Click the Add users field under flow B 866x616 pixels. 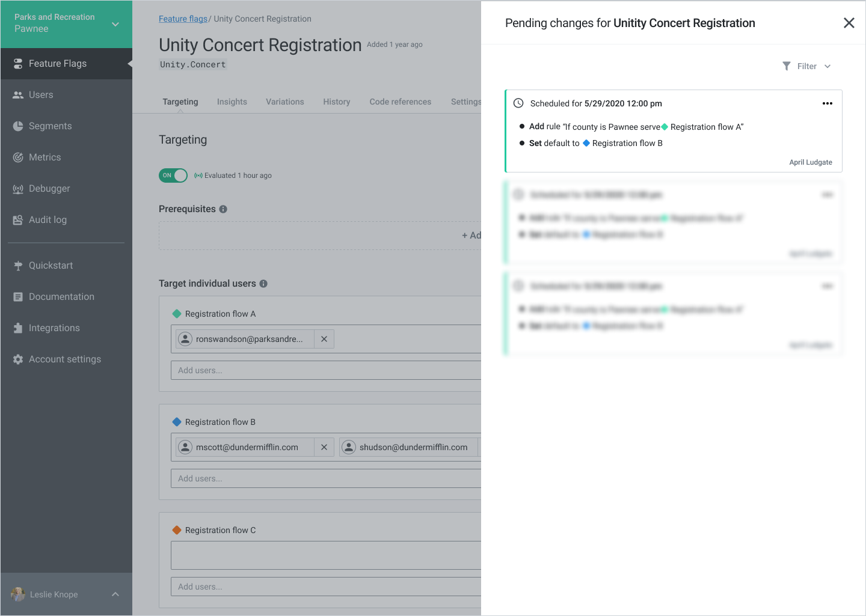(x=325, y=478)
